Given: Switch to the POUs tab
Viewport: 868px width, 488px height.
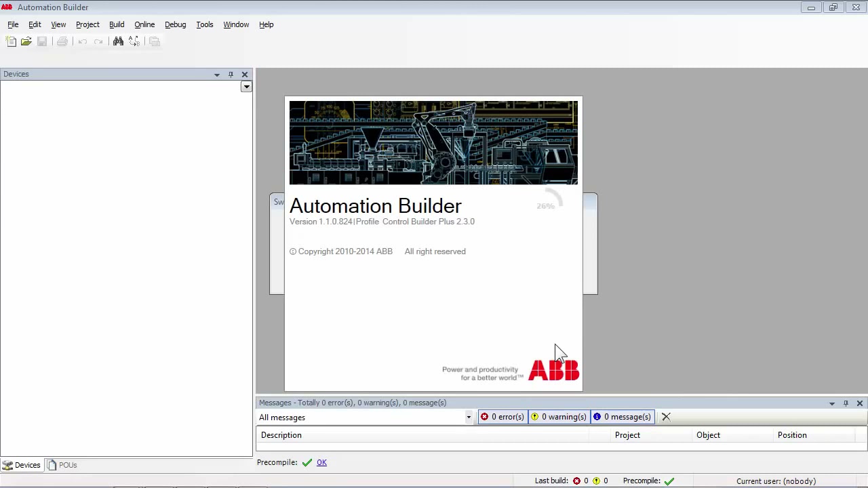Looking at the screenshot, I should [x=62, y=465].
